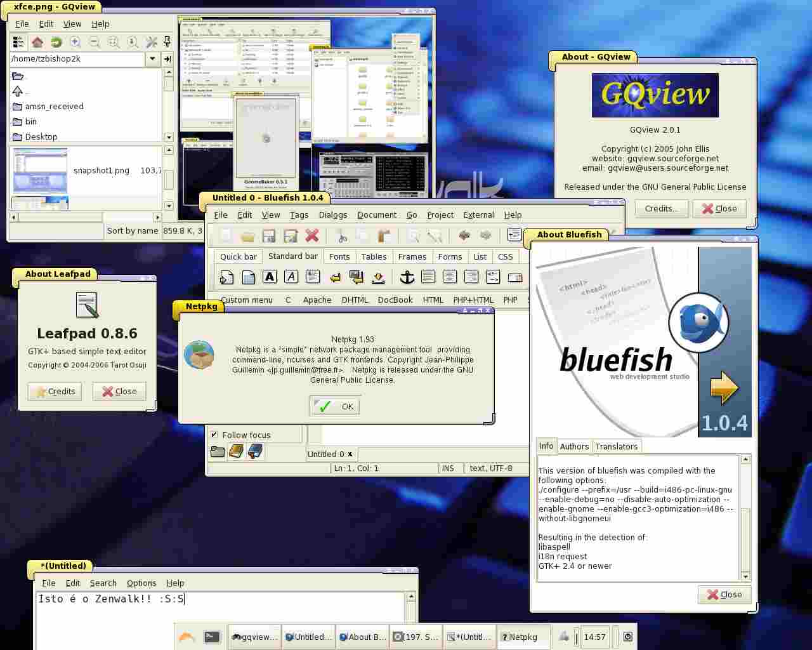The image size is (812, 650).
Task: Click Credits button in About Leafpad
Action: tap(55, 392)
